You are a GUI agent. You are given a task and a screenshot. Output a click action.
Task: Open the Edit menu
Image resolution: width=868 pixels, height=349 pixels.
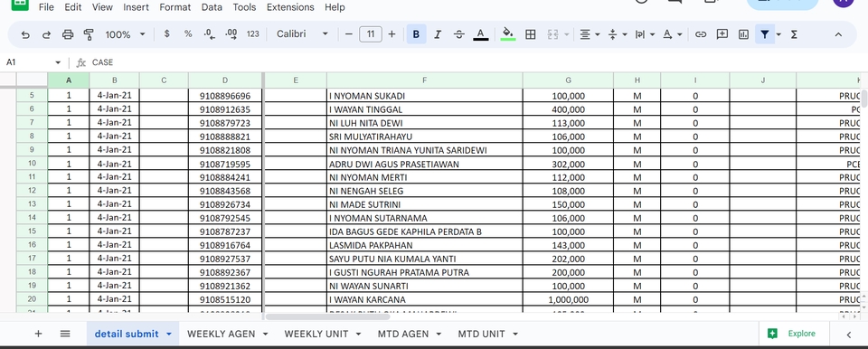pyautogui.click(x=73, y=7)
